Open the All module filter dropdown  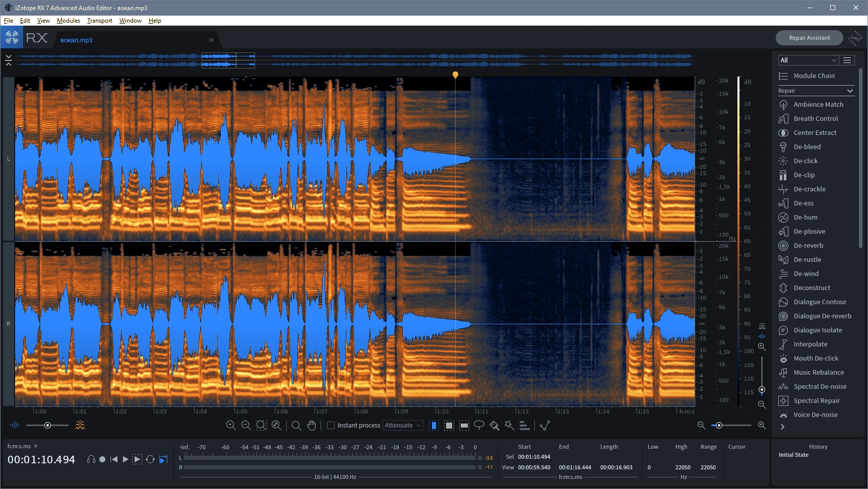pos(808,60)
